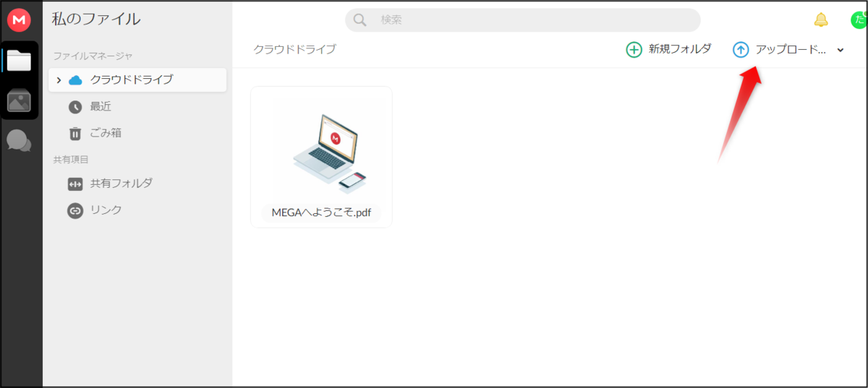Click the アップロード button
This screenshot has height=388, width=868.
pyautogui.click(x=780, y=49)
